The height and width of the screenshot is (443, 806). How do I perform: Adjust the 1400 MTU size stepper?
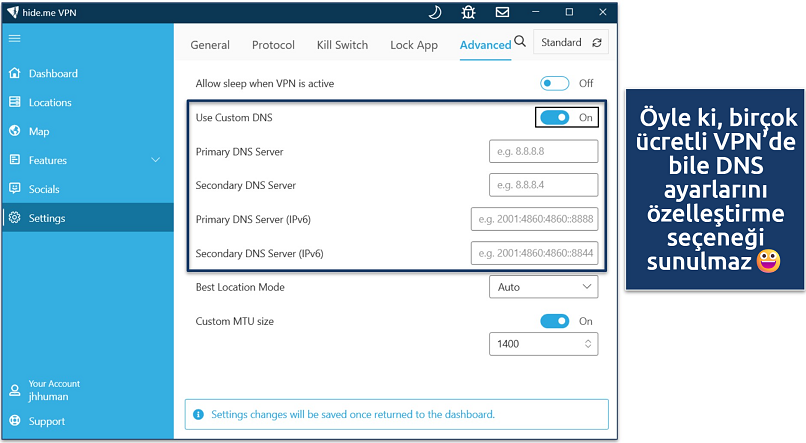point(586,344)
